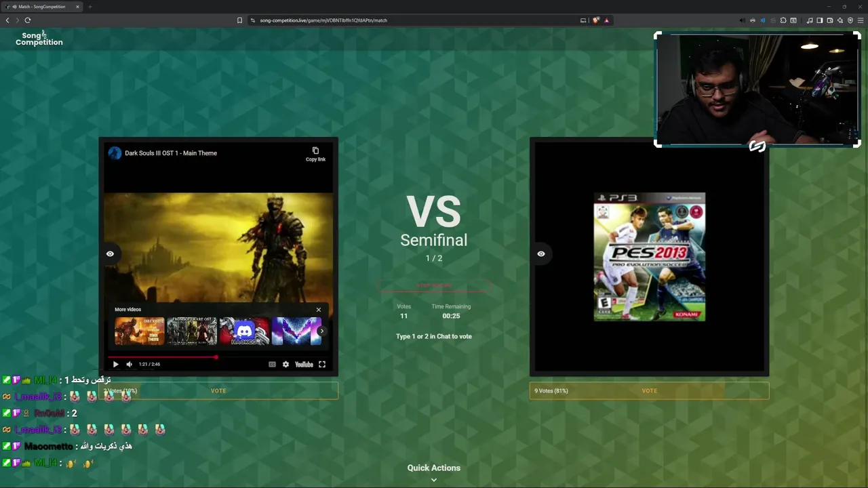868x488 pixels.
Task: Click the Dark Souls channel avatar icon
Action: 115,153
